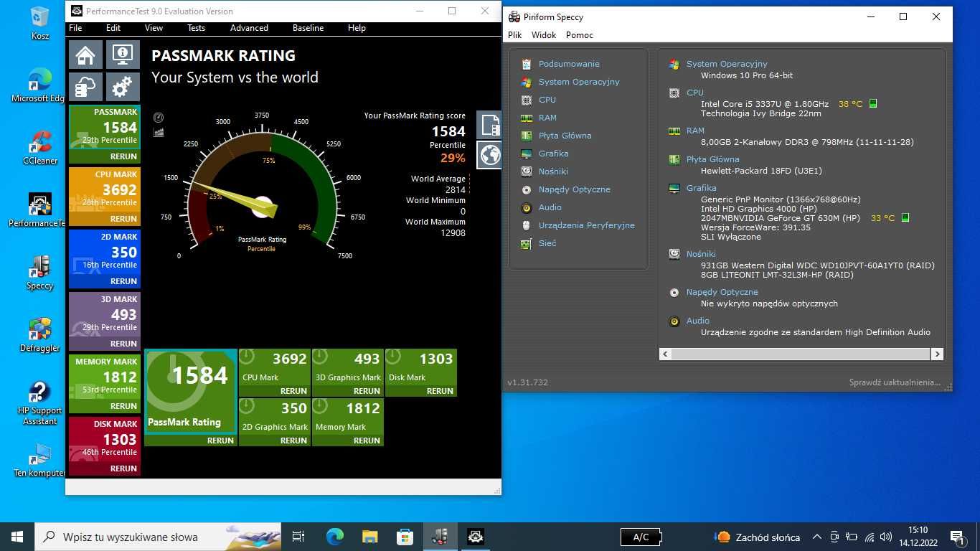Rerun the bottom 3D Graphics Mark tile
The height and width of the screenshot is (551, 980).
pos(367,391)
